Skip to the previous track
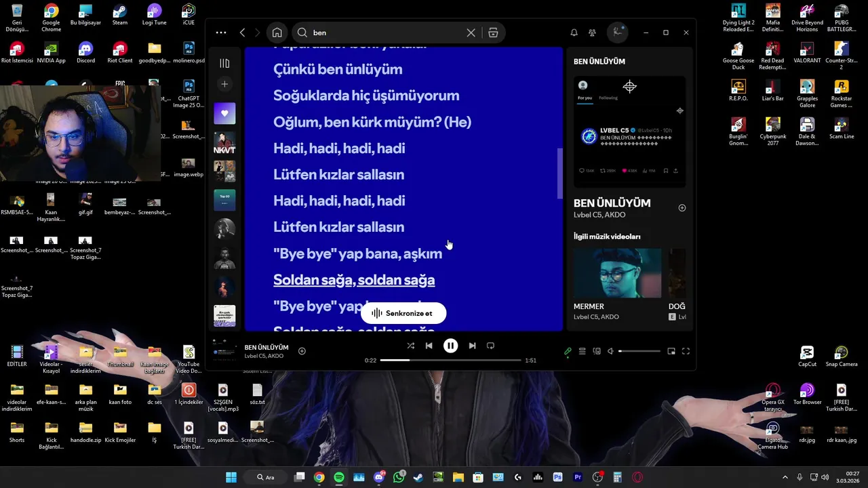Viewport: 868px width, 488px height. (429, 346)
